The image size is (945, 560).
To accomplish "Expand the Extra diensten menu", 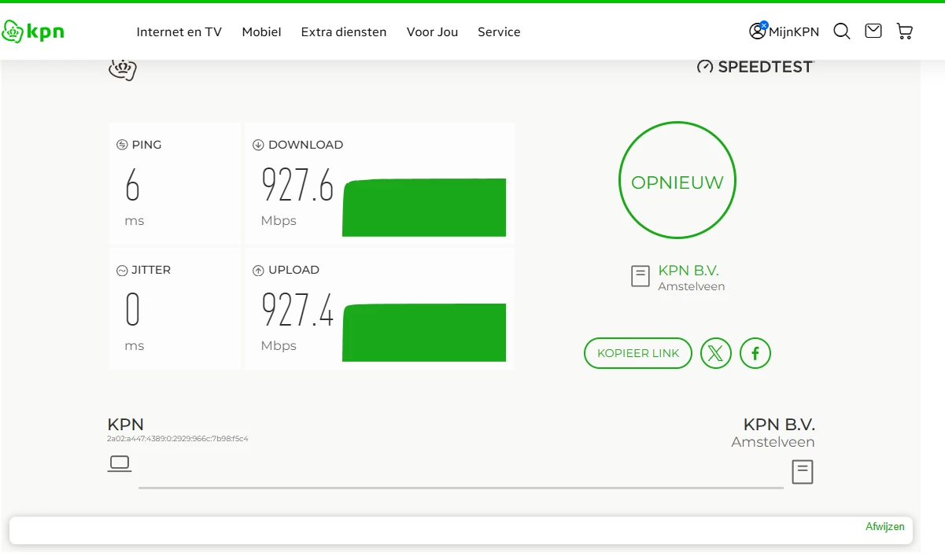I will point(344,32).
